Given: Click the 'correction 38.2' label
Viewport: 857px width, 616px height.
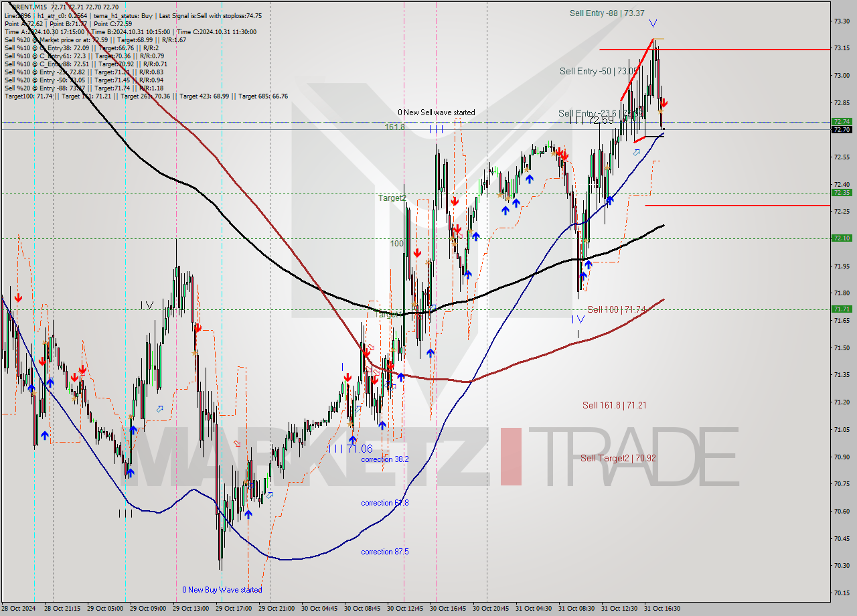Looking at the screenshot, I should [x=385, y=459].
